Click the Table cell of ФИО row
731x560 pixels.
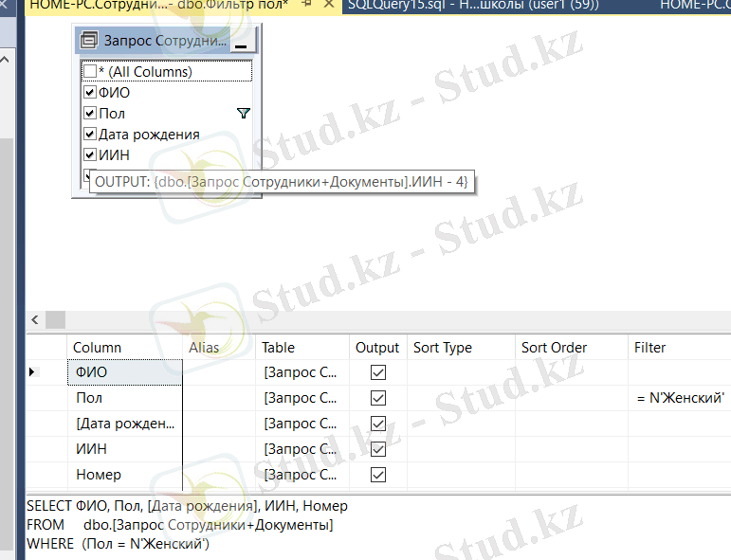point(302,372)
